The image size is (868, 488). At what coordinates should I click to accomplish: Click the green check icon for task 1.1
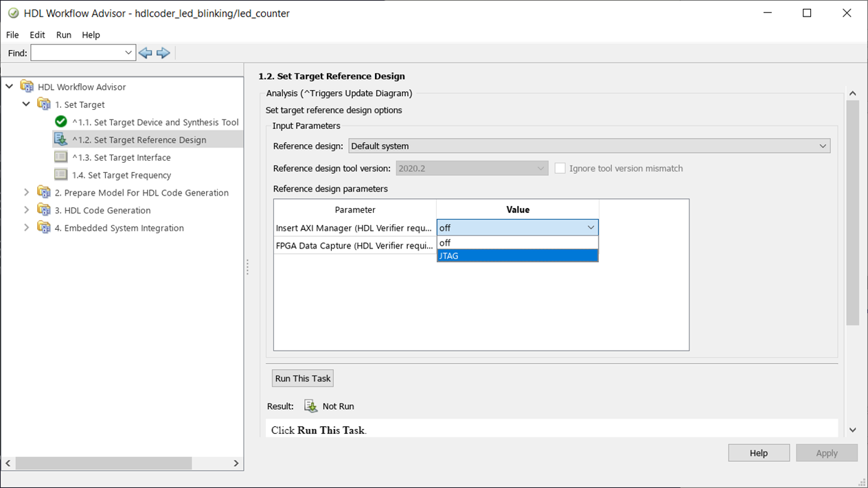[61, 122]
